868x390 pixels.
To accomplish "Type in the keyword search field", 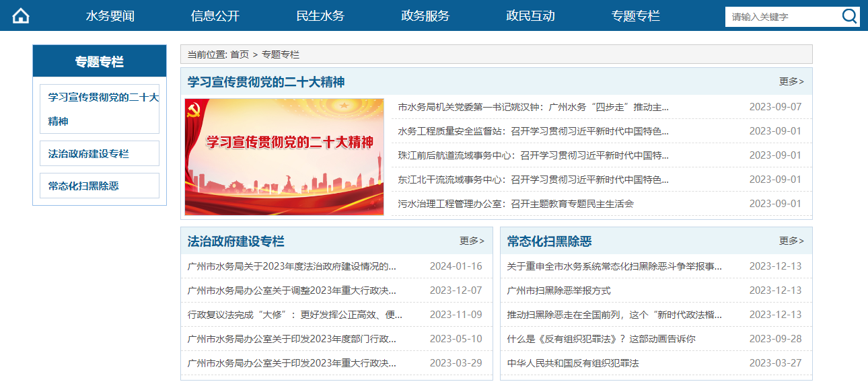I will [x=781, y=17].
